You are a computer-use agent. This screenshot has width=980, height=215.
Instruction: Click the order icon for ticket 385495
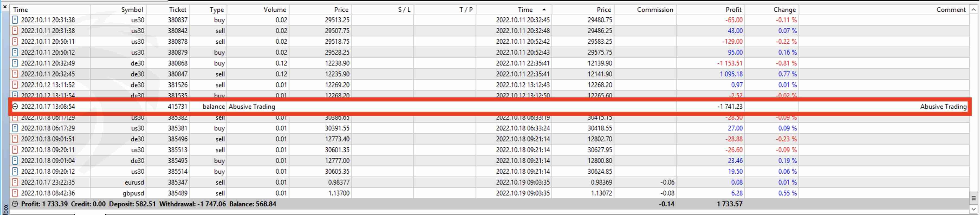click(x=15, y=161)
